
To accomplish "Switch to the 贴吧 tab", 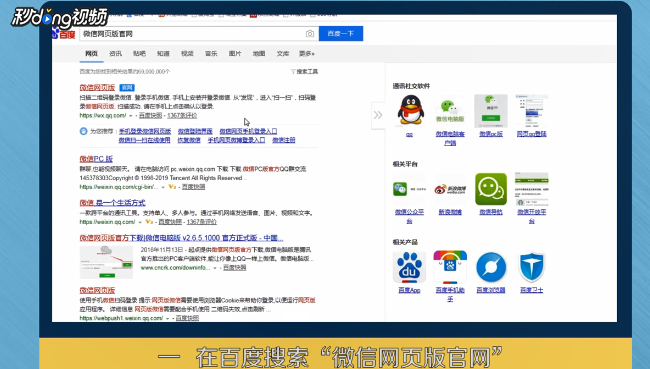I will point(139,53).
